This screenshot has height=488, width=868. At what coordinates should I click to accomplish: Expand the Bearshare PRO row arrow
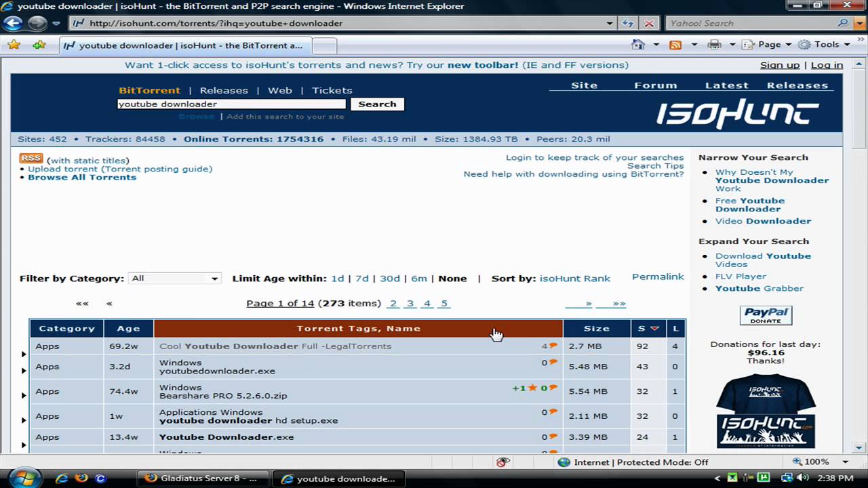click(24, 395)
